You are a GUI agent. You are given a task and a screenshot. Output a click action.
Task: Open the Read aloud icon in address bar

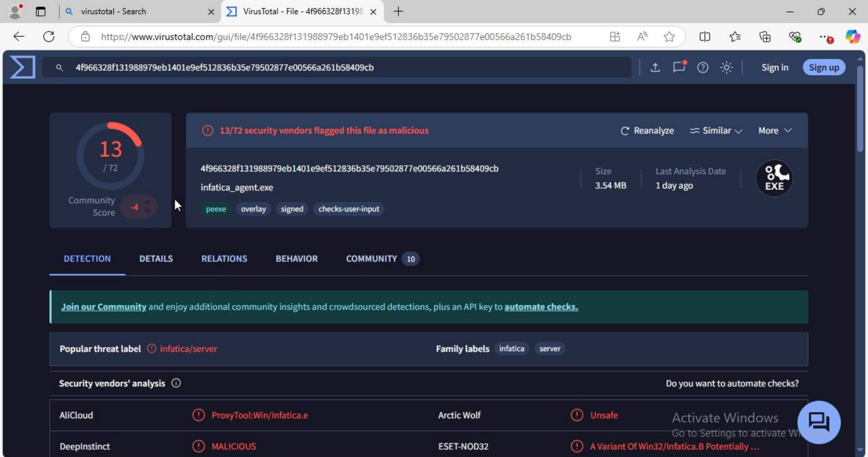pyautogui.click(x=642, y=37)
